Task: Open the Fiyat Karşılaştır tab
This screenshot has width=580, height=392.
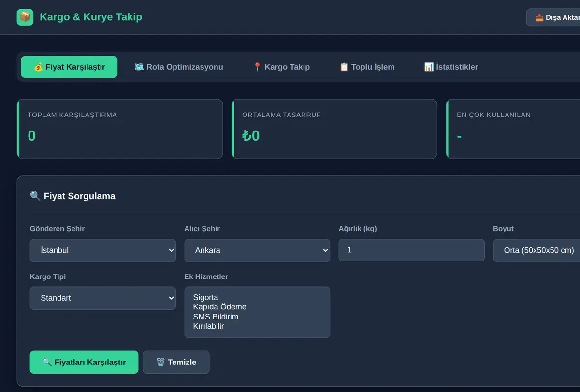Action: tap(69, 67)
